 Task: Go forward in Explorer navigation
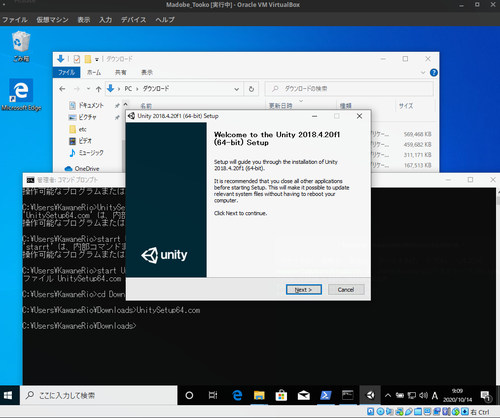click(76, 89)
